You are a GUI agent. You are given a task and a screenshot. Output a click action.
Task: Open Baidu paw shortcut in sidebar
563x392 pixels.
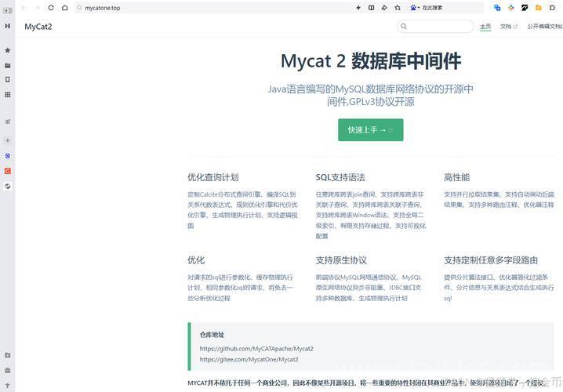click(8, 156)
